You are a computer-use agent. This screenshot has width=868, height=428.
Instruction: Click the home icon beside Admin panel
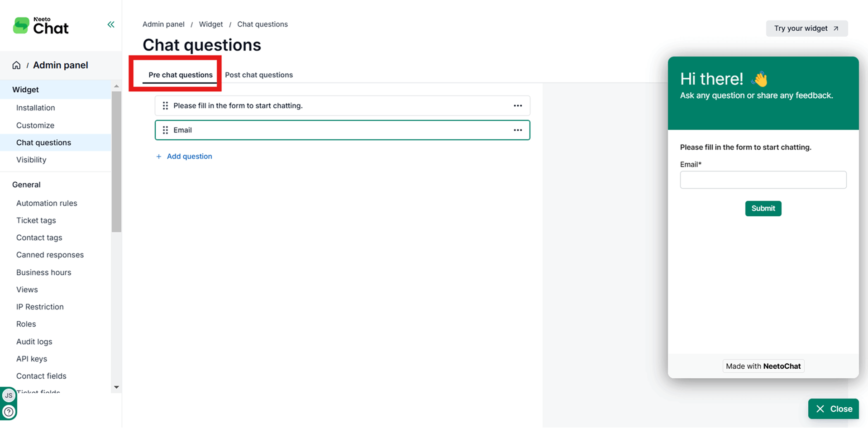click(16, 65)
